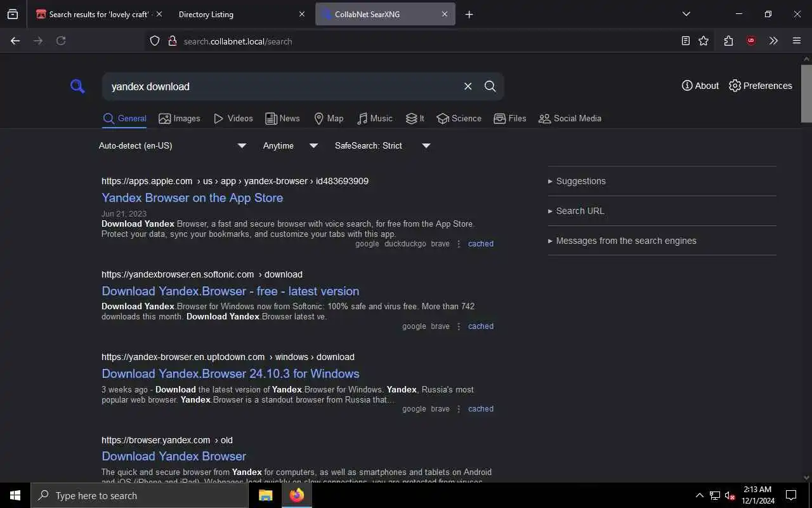
Task: Expand Messages from the search engines
Action: (x=622, y=241)
